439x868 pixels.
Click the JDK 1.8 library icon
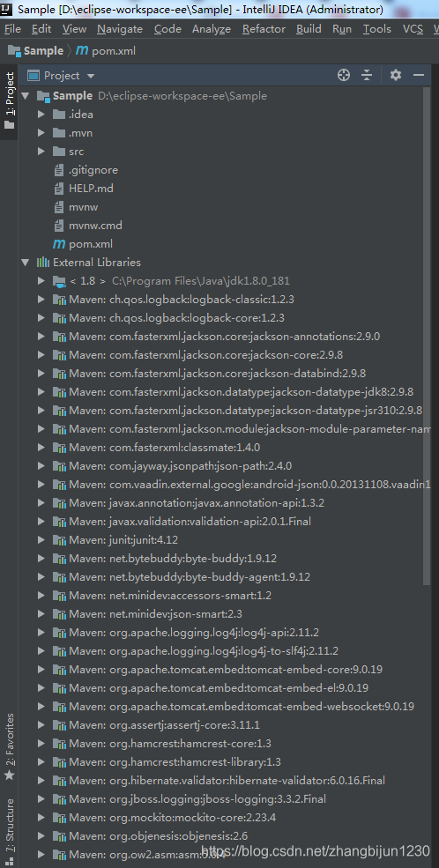pos(59,281)
